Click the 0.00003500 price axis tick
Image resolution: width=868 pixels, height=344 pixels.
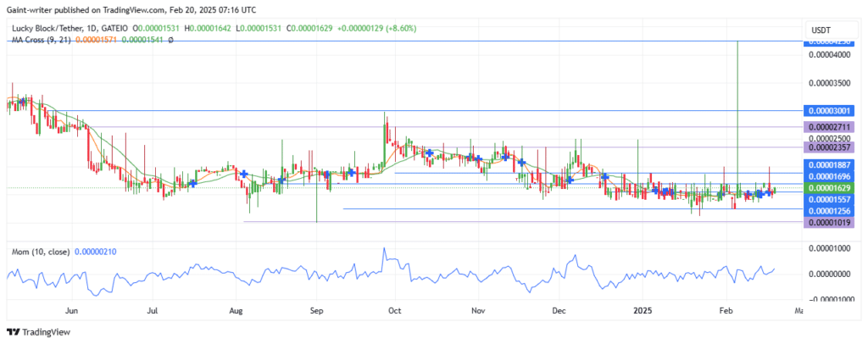828,83
